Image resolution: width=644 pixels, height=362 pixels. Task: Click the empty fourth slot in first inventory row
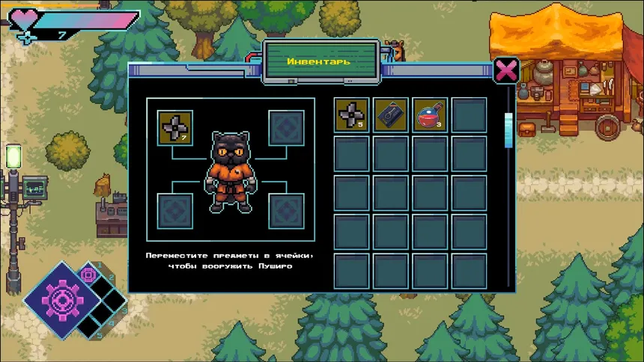(469, 115)
